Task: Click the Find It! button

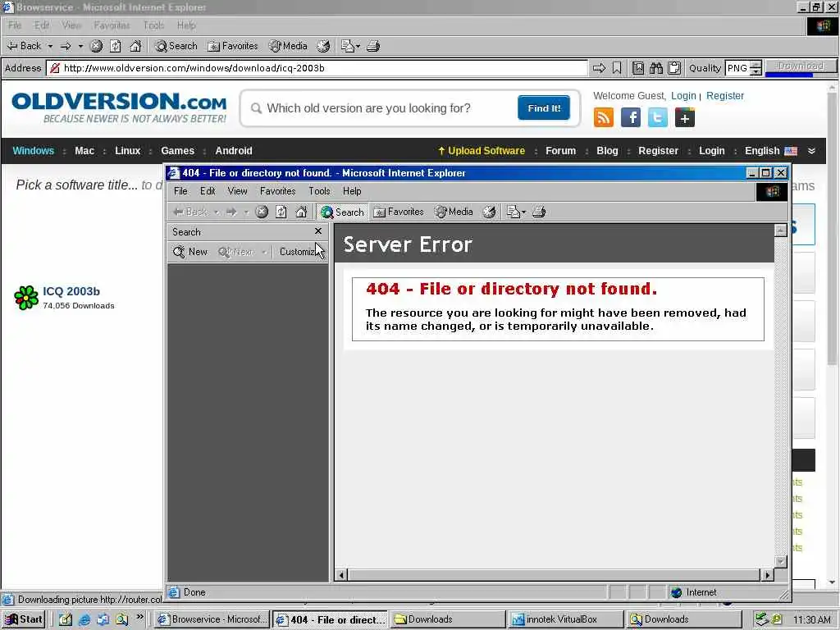Action: click(x=544, y=108)
